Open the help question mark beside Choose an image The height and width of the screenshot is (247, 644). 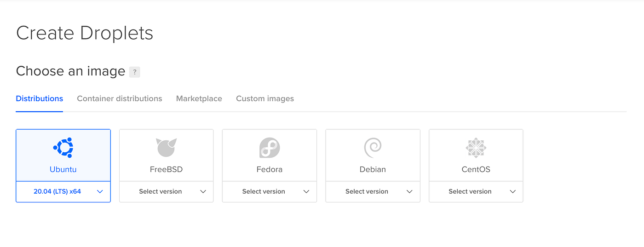pyautogui.click(x=134, y=72)
